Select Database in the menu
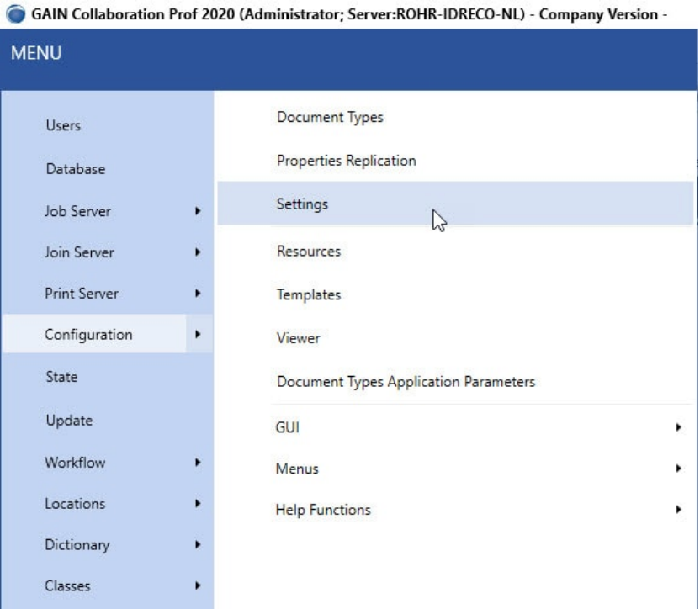 76,169
